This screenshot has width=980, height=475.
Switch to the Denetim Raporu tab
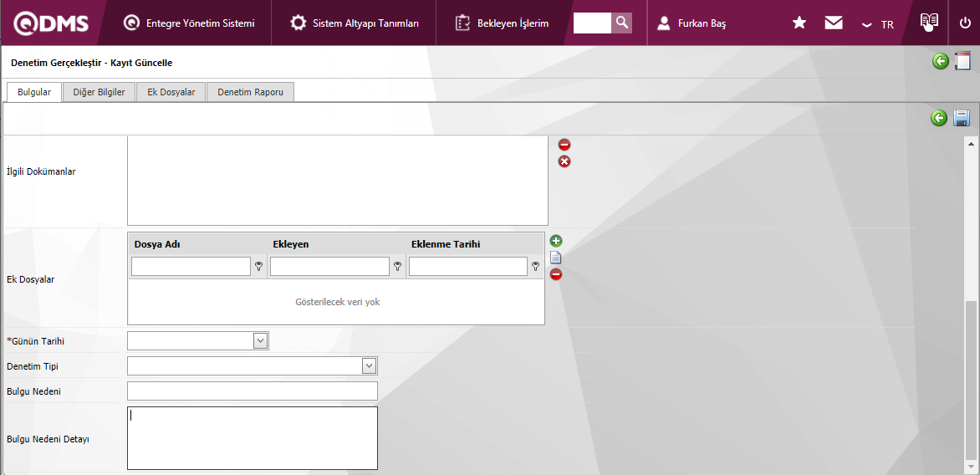pyautogui.click(x=251, y=92)
